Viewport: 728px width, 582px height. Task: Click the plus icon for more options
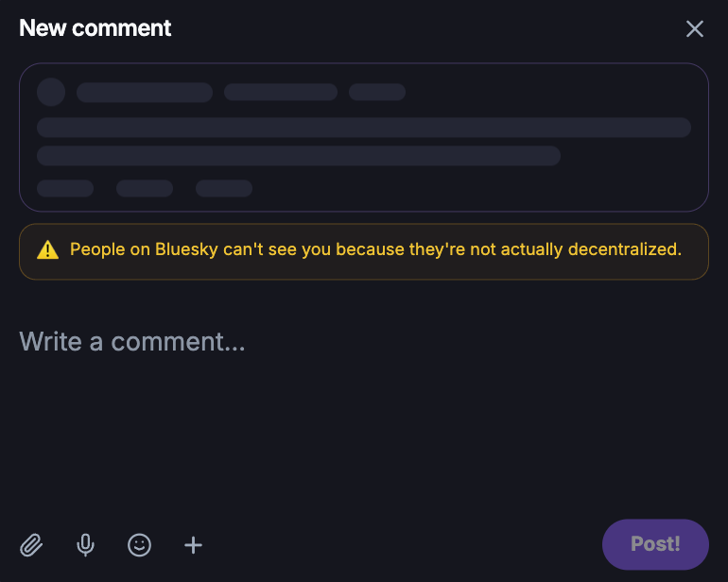(193, 545)
